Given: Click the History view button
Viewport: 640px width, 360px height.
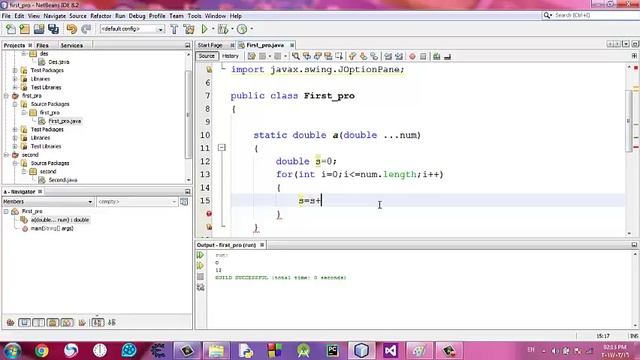Looking at the screenshot, I should tap(230, 56).
